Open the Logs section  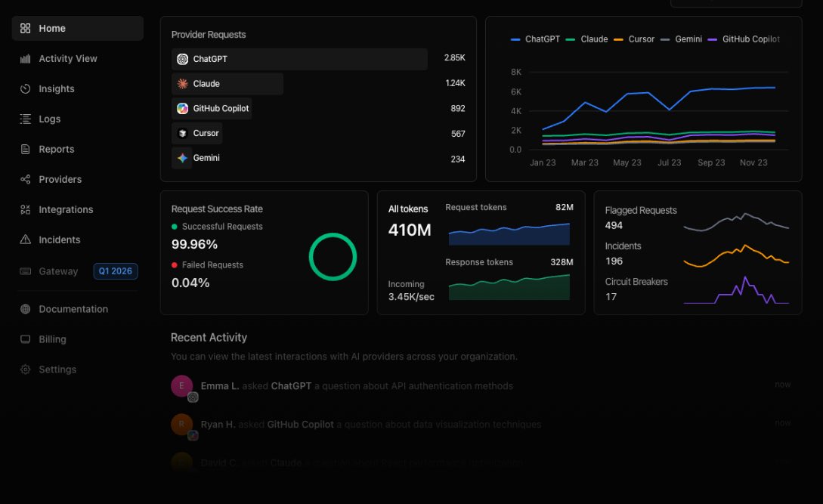[78, 119]
